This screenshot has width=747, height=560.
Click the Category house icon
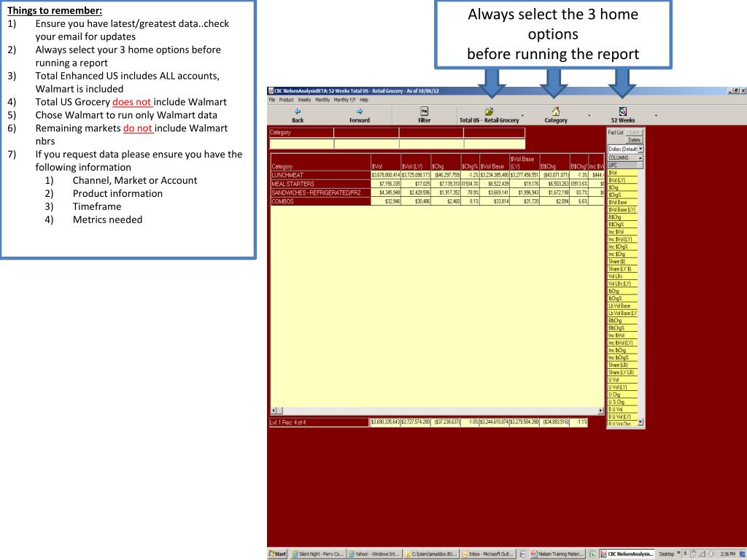point(555,111)
